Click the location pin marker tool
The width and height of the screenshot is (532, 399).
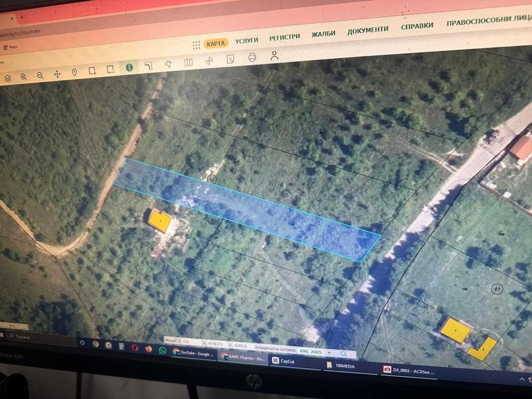pos(75,72)
